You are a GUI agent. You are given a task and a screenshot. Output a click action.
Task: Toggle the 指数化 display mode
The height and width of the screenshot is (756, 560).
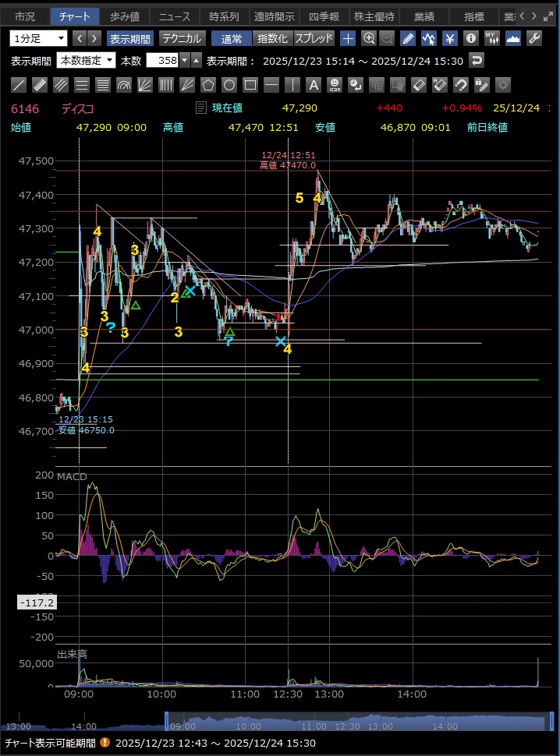272,38
